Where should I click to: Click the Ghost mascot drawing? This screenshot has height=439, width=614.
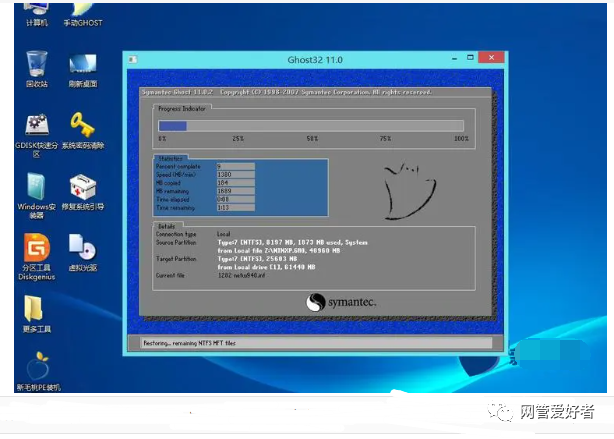pos(409,190)
